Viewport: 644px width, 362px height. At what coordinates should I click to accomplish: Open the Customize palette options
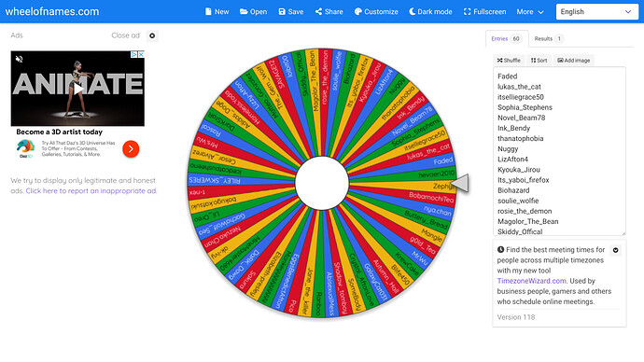(x=376, y=12)
